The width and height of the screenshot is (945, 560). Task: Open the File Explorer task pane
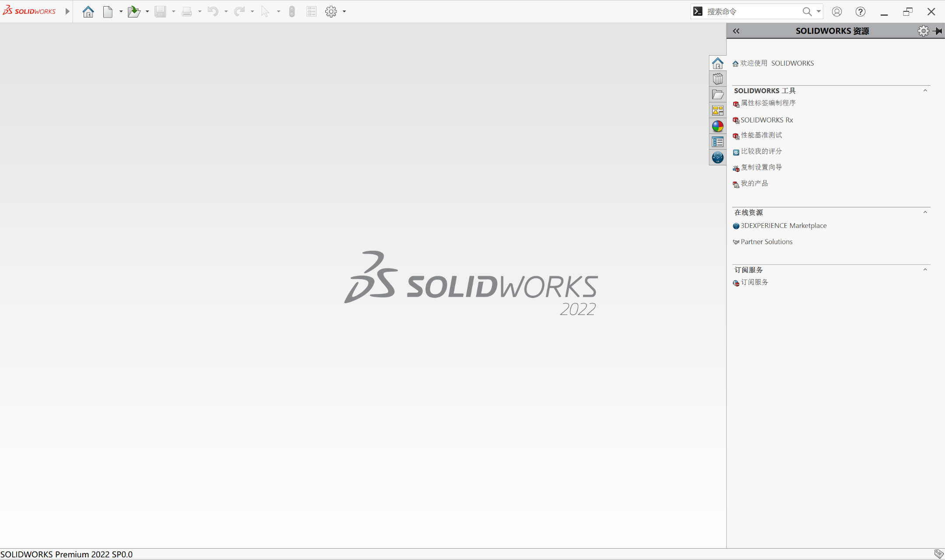pyautogui.click(x=717, y=94)
